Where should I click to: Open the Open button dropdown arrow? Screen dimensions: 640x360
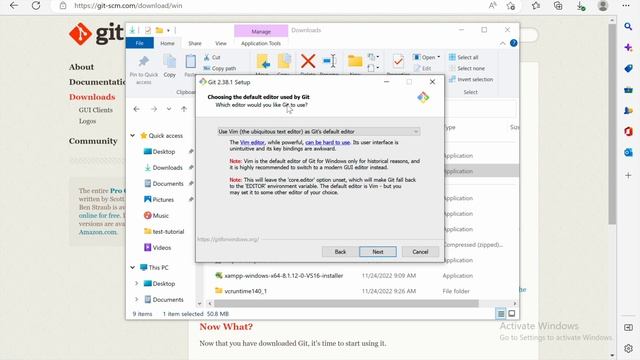pyautogui.click(x=439, y=57)
